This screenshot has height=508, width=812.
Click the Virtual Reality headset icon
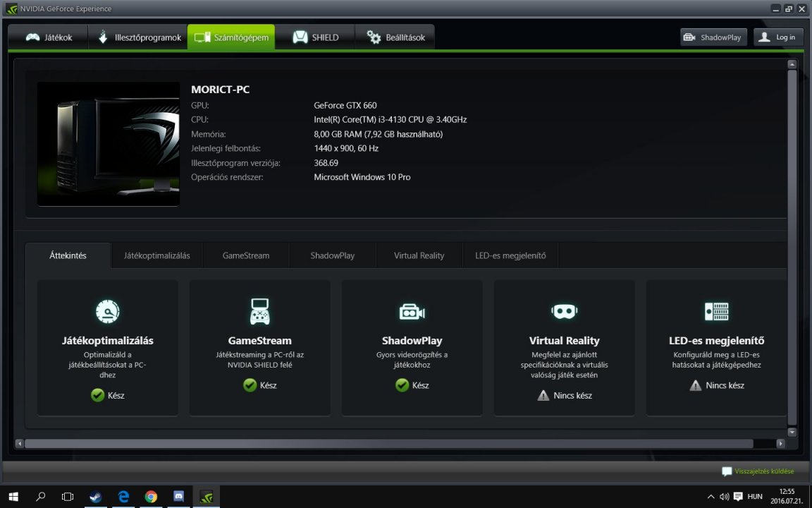tap(565, 312)
